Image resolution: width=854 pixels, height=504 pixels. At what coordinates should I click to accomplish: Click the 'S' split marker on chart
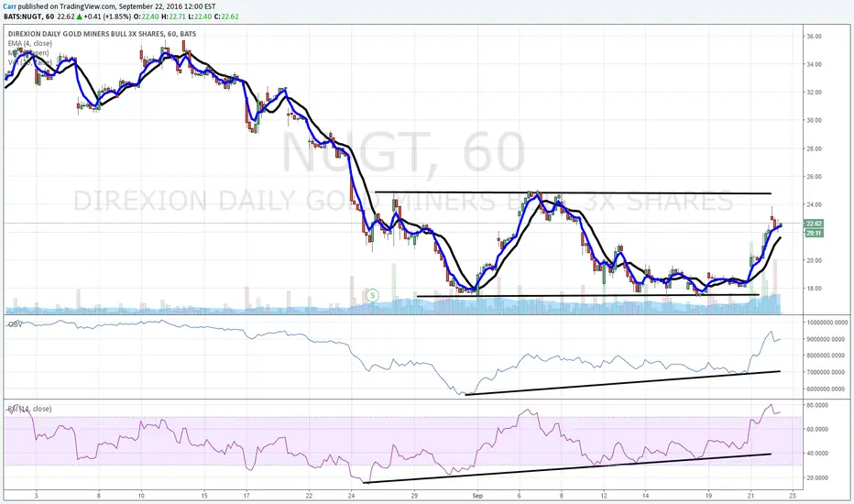373,295
